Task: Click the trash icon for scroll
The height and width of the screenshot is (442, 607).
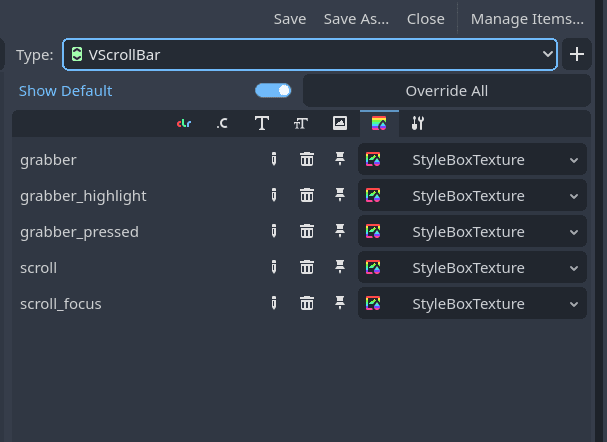Action: point(307,267)
